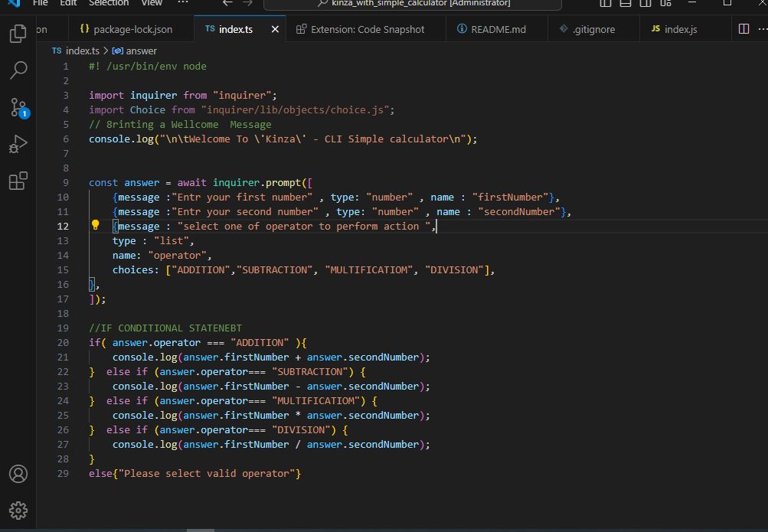Expand the overflow menu after View

182,3
